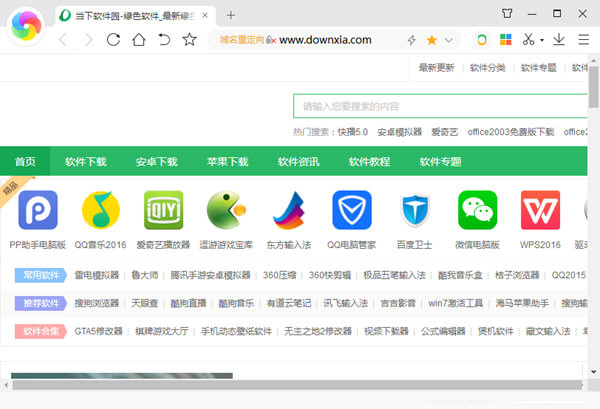Open 软件专题 top link
The width and height of the screenshot is (600, 409).
coord(538,68)
